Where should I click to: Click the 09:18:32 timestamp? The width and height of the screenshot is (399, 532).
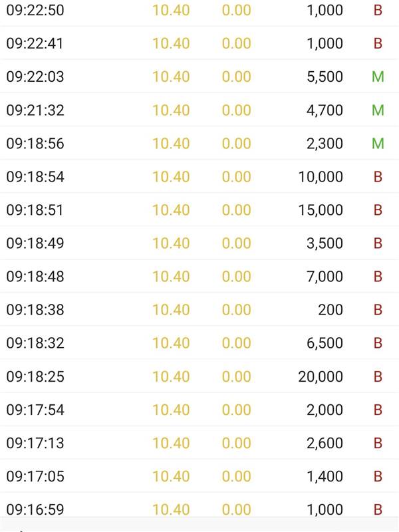[35, 343]
